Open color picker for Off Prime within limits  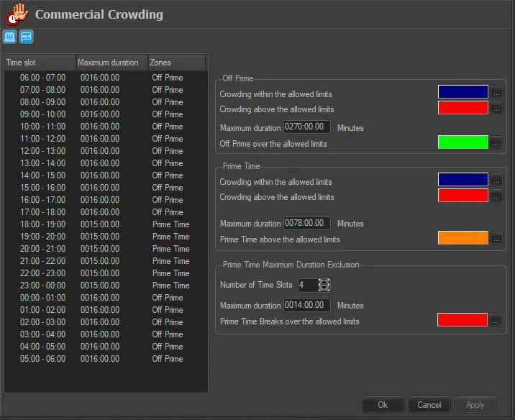click(496, 92)
